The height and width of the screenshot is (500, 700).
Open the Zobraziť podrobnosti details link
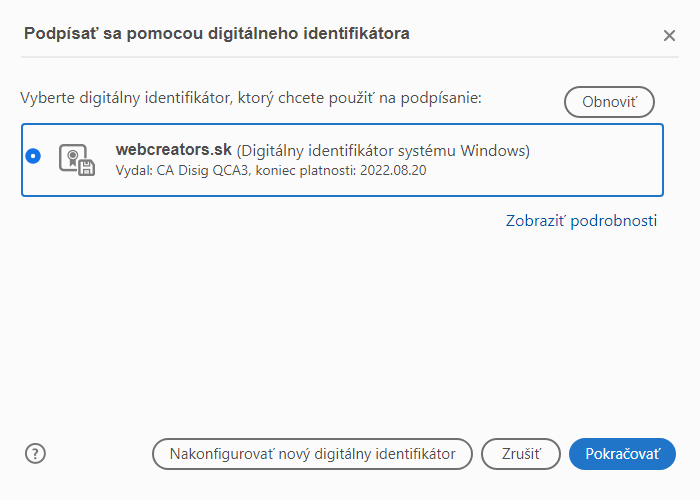click(581, 221)
